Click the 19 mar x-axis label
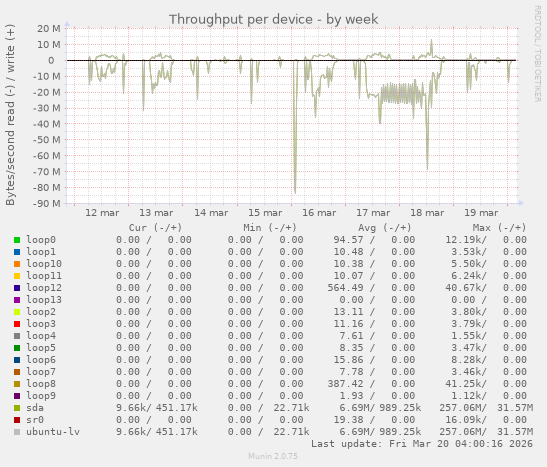Image resolution: width=547 pixels, height=467 pixels. click(x=481, y=213)
